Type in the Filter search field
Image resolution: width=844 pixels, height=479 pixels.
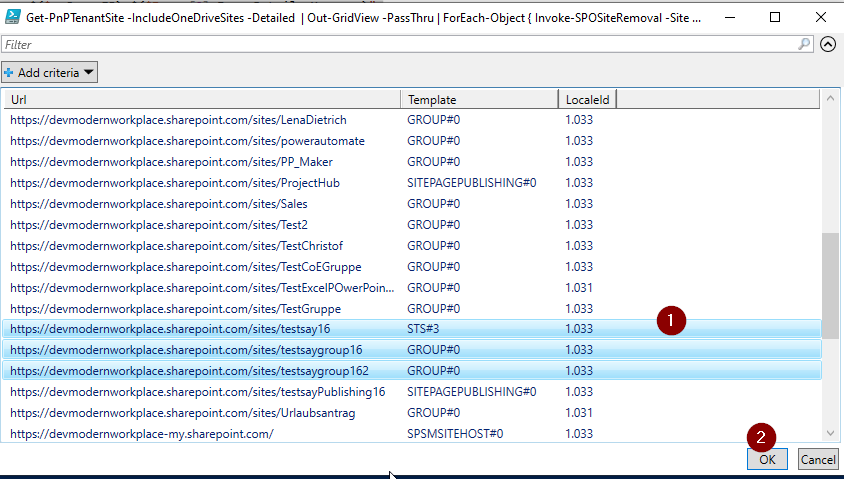400,44
